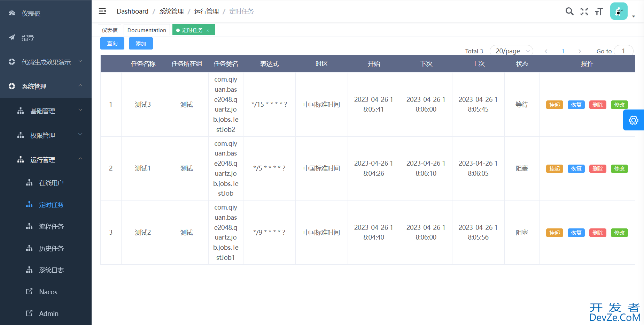Close the 定时任务 tab
This screenshot has width=644, height=325.
[x=208, y=31]
